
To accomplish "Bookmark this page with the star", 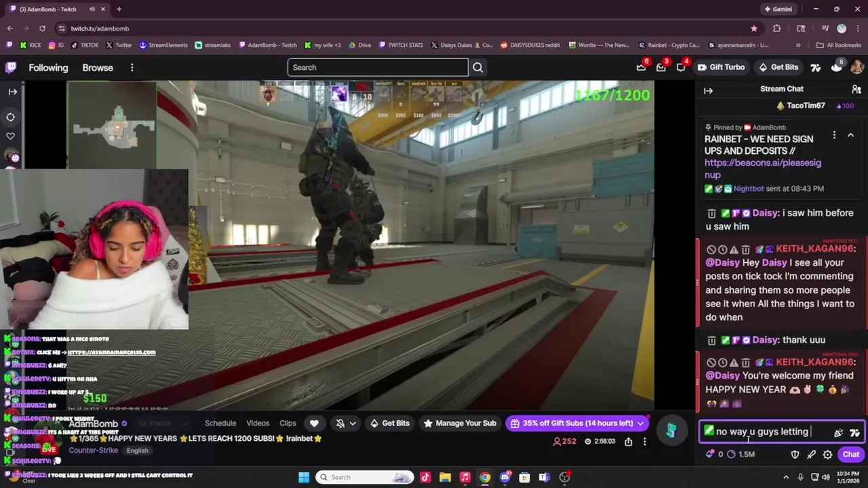I will (753, 28).
